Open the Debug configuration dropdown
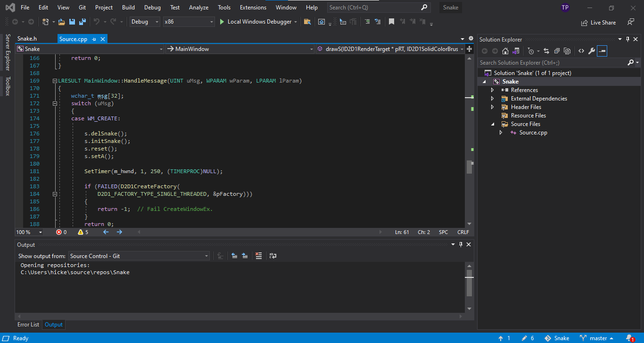Image resolution: width=644 pixels, height=343 pixels. [145, 22]
